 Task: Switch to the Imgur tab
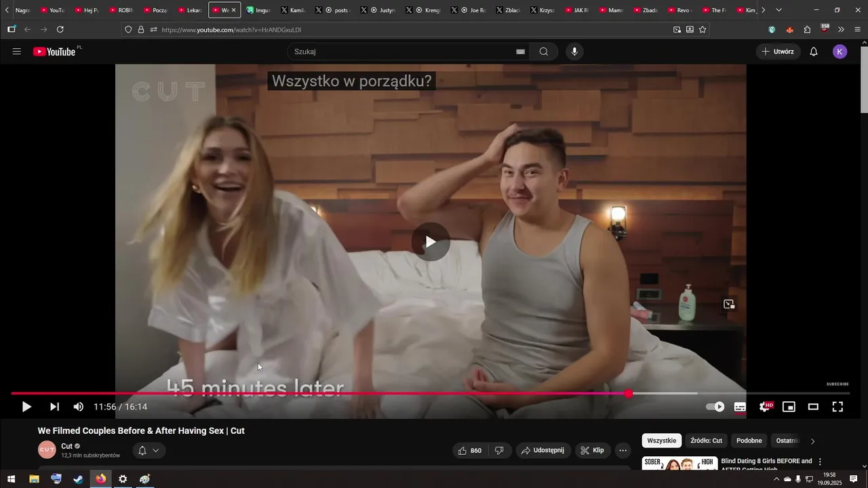(x=259, y=10)
